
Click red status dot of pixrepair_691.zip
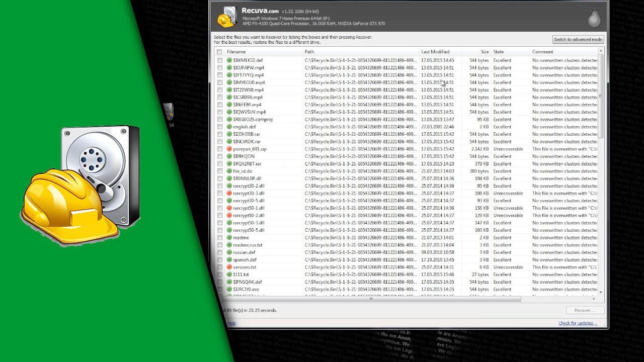coord(229,149)
